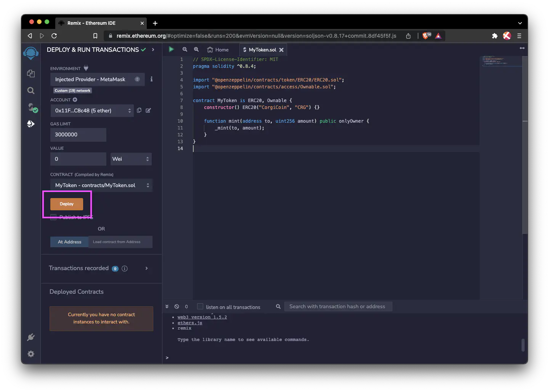This screenshot has width=549, height=392.
Task: Collapse the terminal with double chevron
Action: coord(167,306)
